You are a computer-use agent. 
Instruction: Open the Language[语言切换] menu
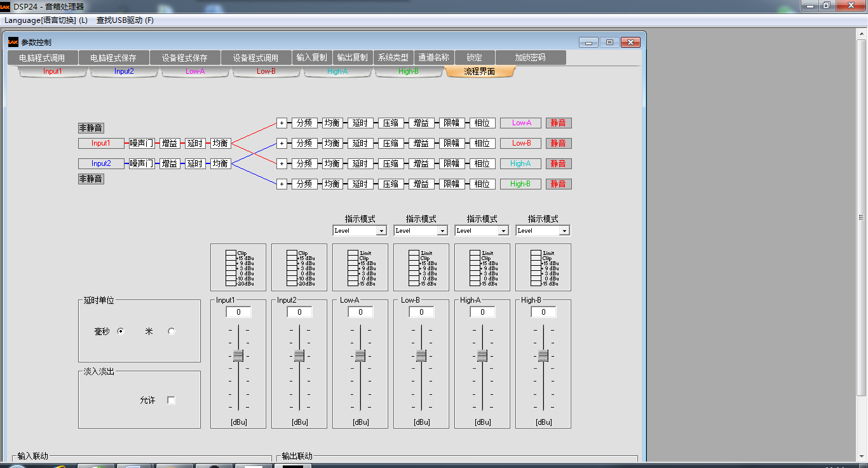pos(46,20)
